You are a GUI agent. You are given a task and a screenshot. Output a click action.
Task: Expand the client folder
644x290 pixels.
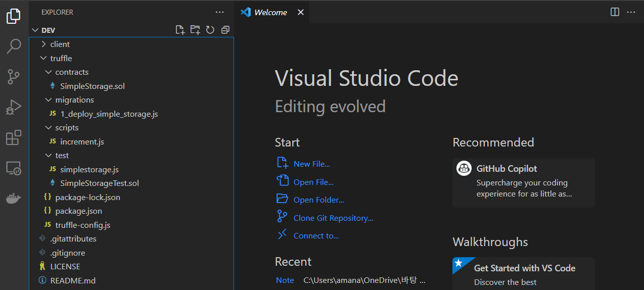131,44
